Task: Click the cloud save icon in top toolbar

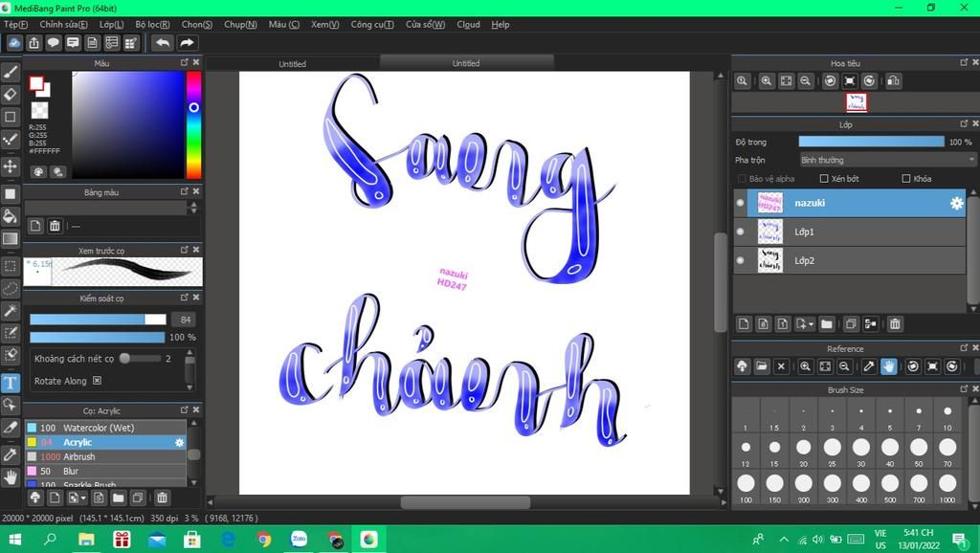Action: 14,42
